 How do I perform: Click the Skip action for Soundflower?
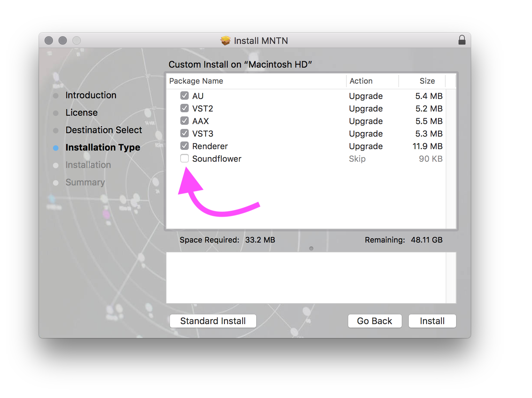pos(357,159)
